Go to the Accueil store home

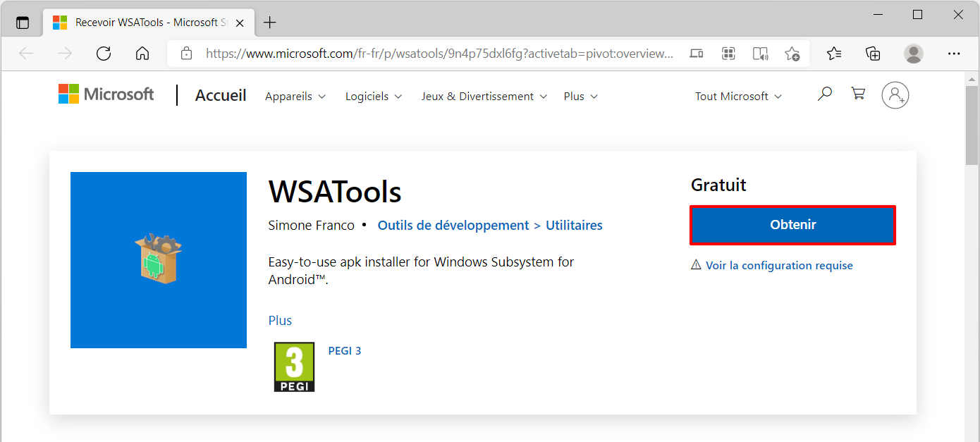coord(221,96)
